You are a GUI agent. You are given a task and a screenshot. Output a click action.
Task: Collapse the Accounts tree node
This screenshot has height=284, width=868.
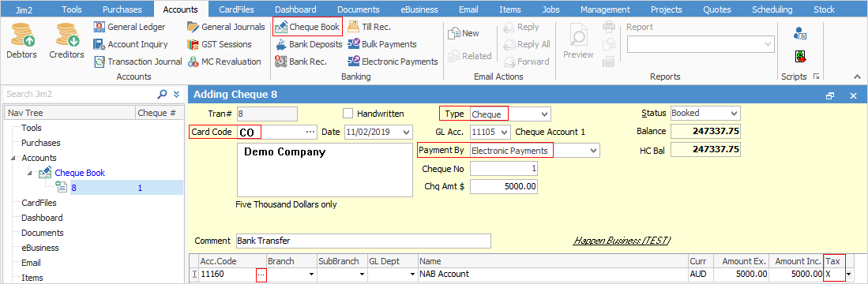(x=13, y=158)
